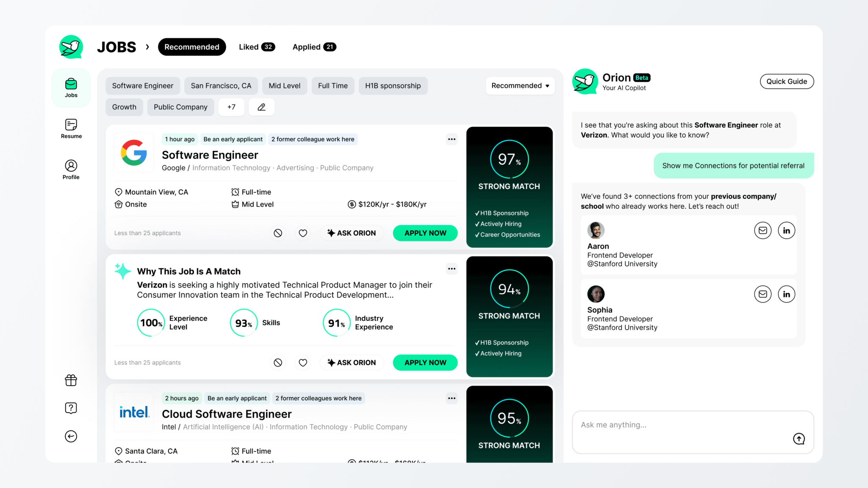
Task: Expand the +7 hidden filters
Action: click(x=231, y=107)
